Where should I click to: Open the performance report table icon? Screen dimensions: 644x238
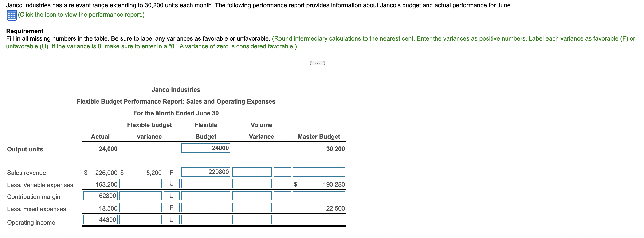12,15
